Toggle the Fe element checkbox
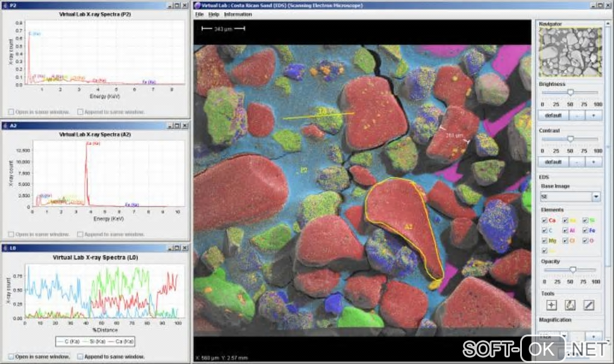Image resolution: width=614 pixels, height=364 pixels. tap(585, 230)
